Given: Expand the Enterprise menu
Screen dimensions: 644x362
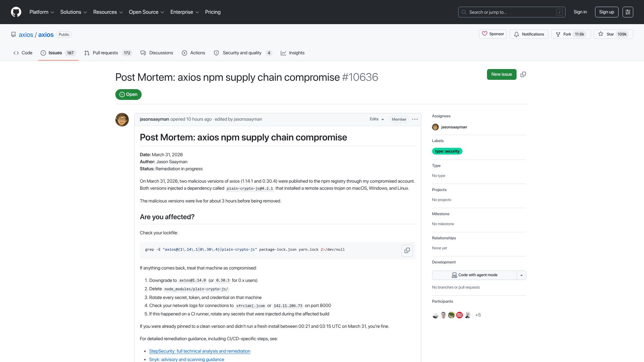Looking at the screenshot, I should point(184,12).
